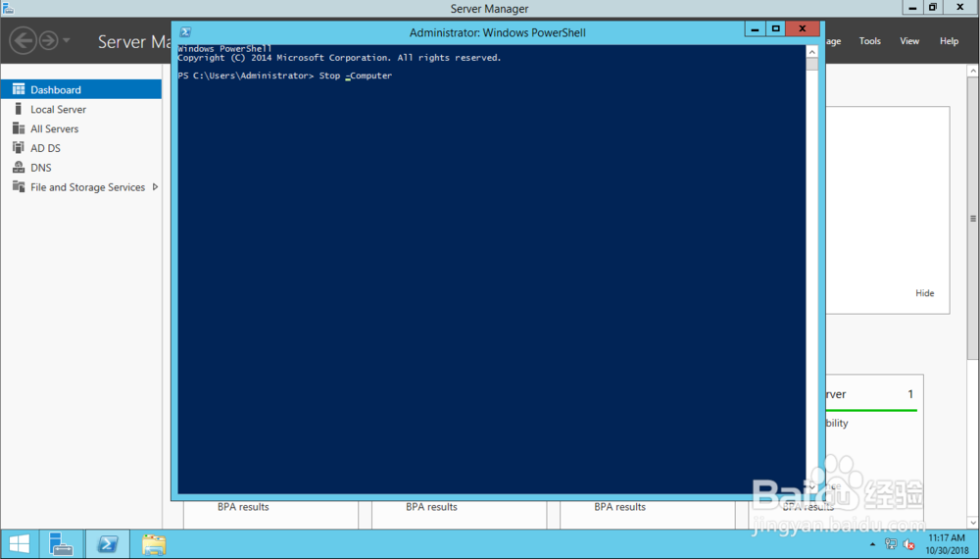Open PowerShell window system menu icon
The image size is (980, 559).
tap(185, 32)
